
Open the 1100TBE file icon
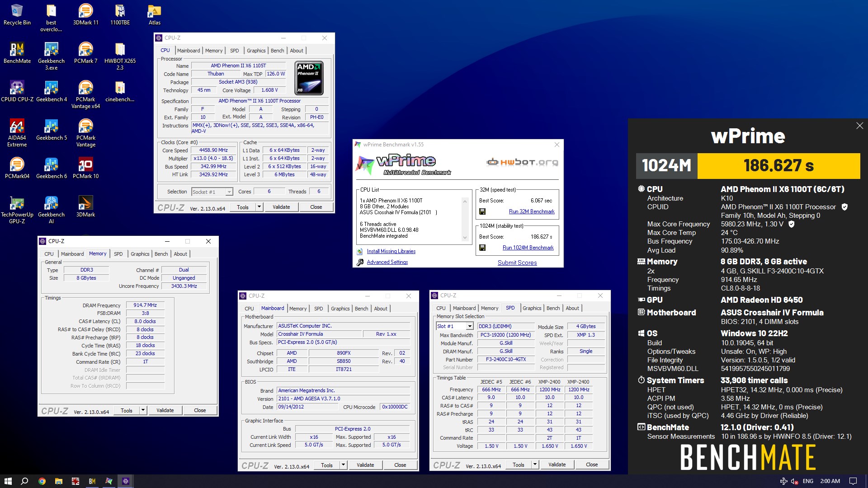(x=120, y=14)
